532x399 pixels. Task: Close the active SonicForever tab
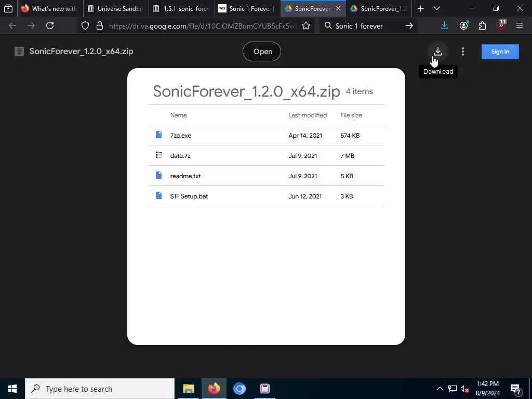[x=338, y=8]
